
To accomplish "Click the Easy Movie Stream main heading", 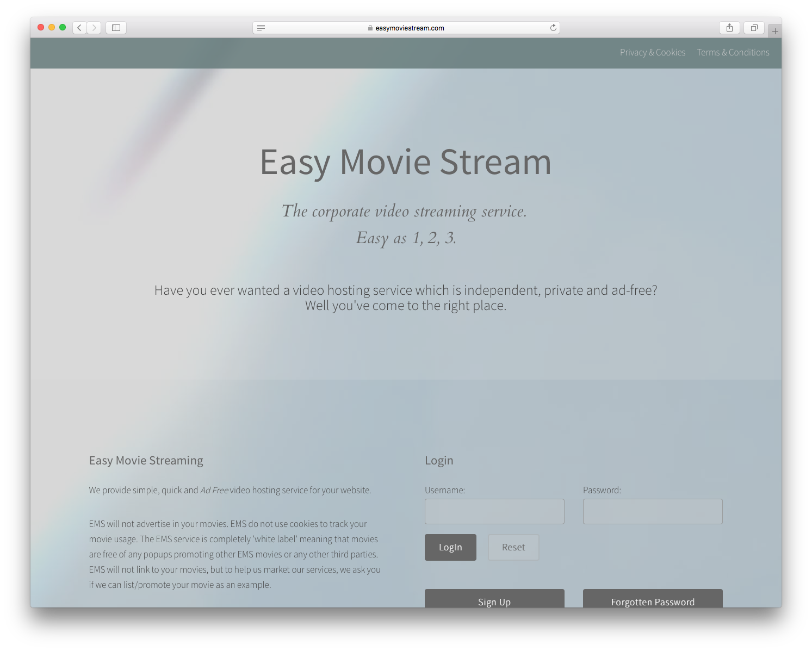I will coord(406,162).
